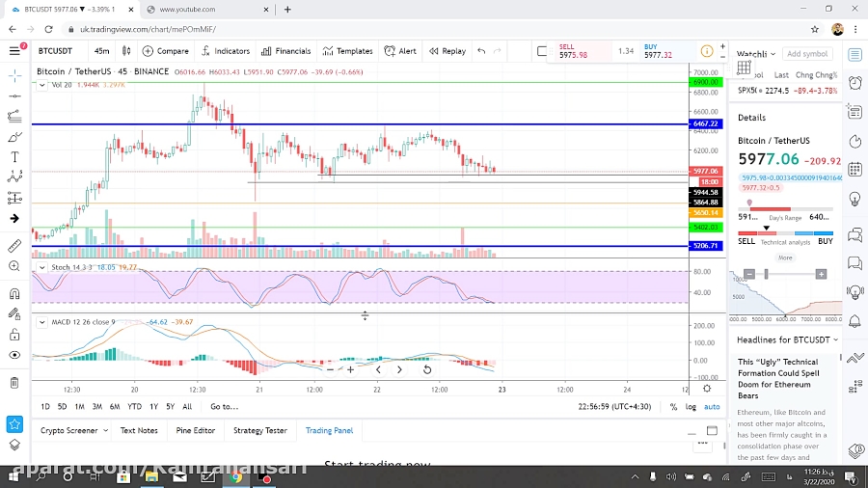Open Chrome from Windows taskbar
The width and height of the screenshot is (868, 488).
pos(236,477)
